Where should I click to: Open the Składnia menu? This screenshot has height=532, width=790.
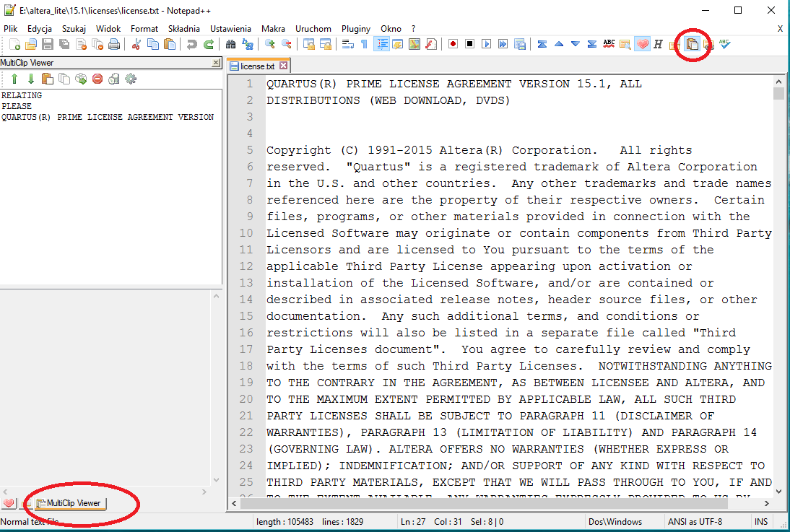[183, 28]
